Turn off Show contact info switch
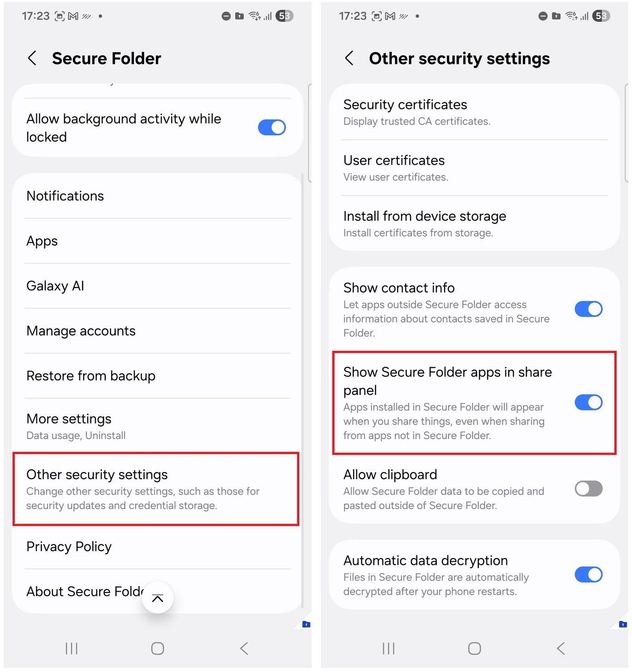This screenshot has width=632, height=672. pyautogui.click(x=589, y=309)
